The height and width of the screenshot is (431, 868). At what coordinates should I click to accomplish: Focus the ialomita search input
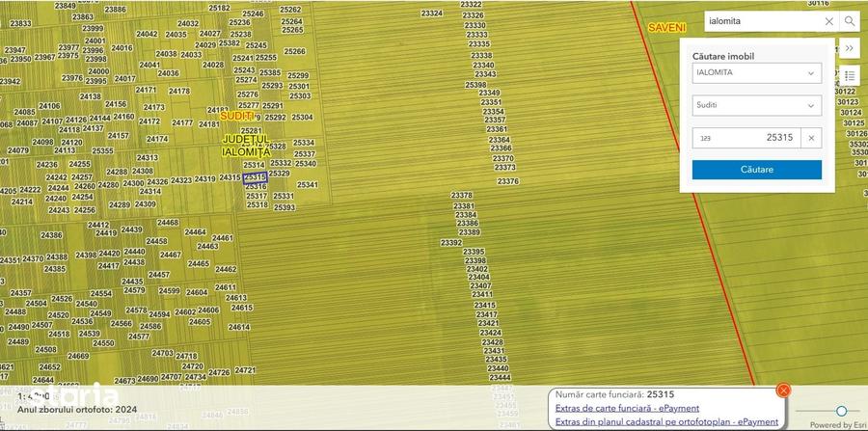point(763,21)
